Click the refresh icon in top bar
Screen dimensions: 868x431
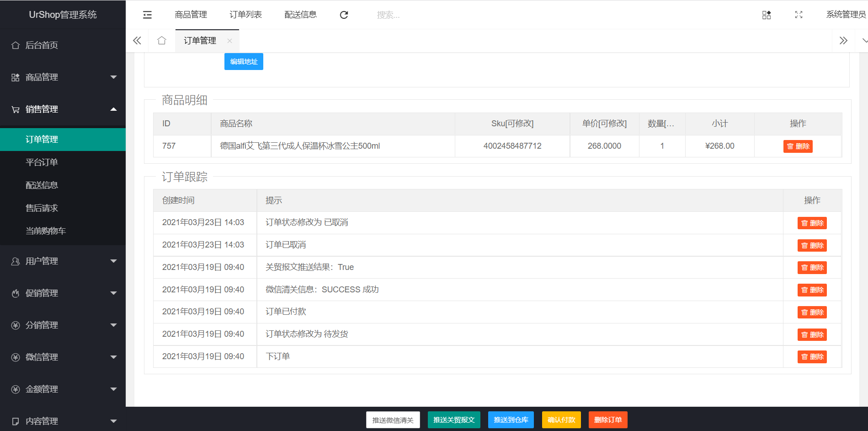[344, 15]
